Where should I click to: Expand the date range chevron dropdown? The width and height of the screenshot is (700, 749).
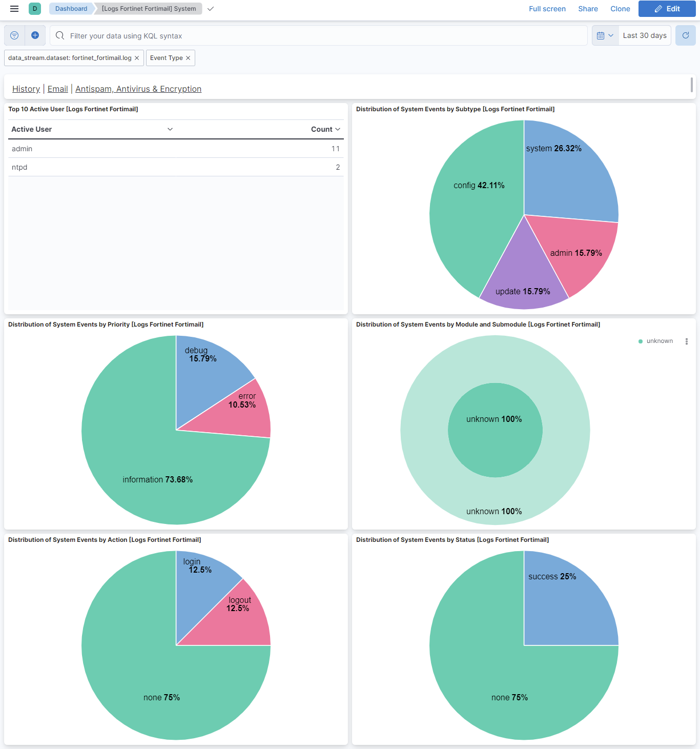click(611, 35)
